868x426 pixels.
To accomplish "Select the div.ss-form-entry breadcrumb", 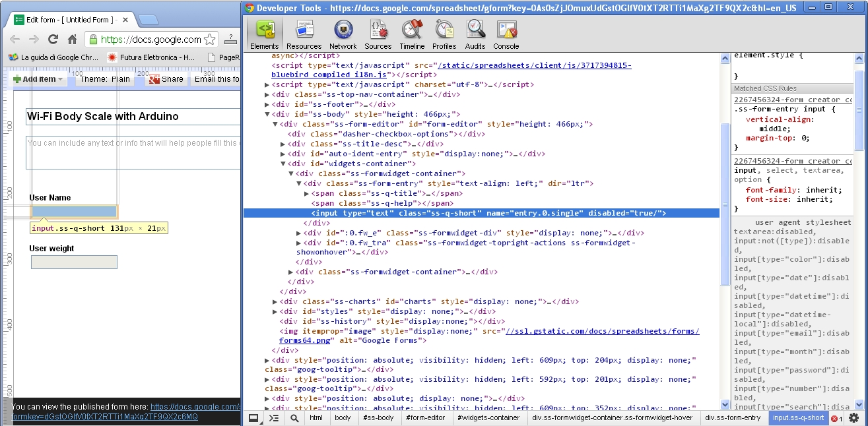I will click(733, 418).
